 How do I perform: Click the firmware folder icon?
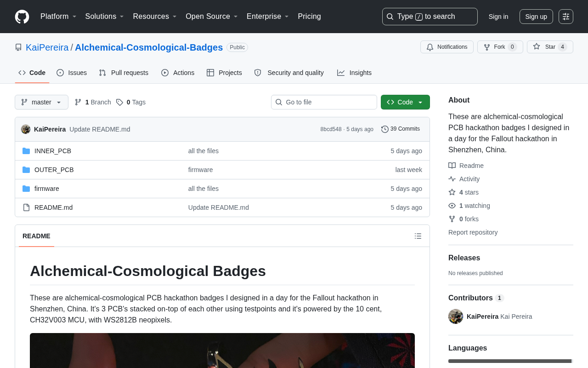(26, 189)
